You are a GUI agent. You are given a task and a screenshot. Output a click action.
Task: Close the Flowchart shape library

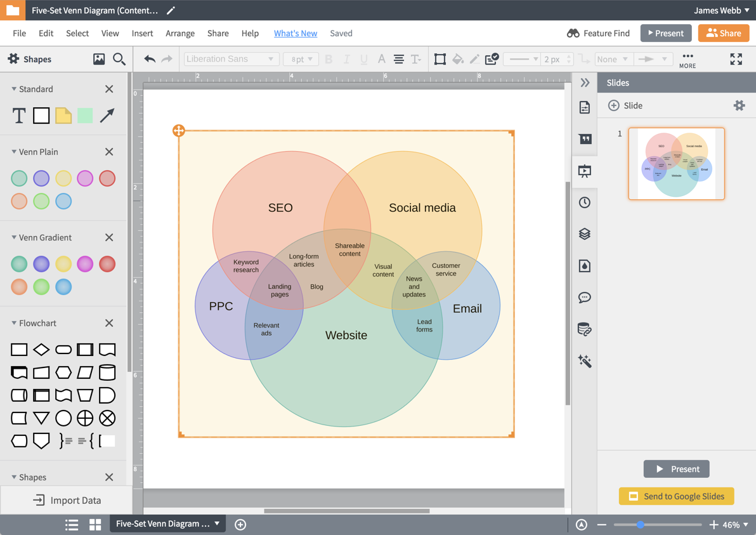coord(108,323)
